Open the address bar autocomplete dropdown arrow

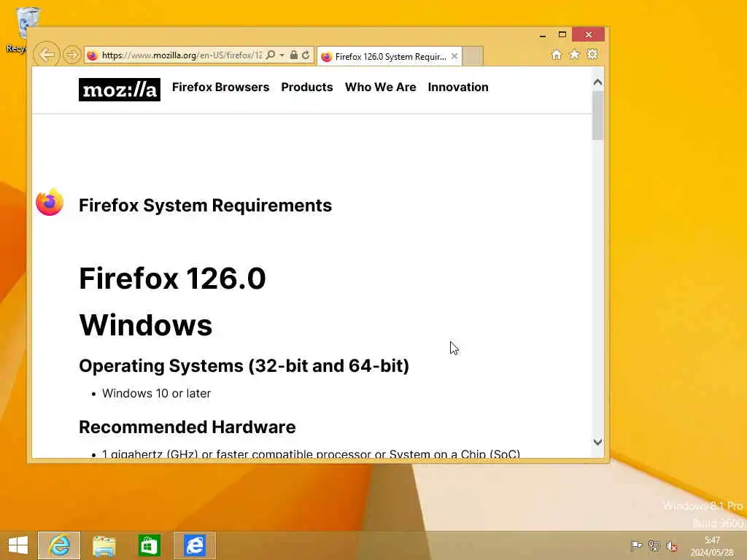(x=282, y=55)
